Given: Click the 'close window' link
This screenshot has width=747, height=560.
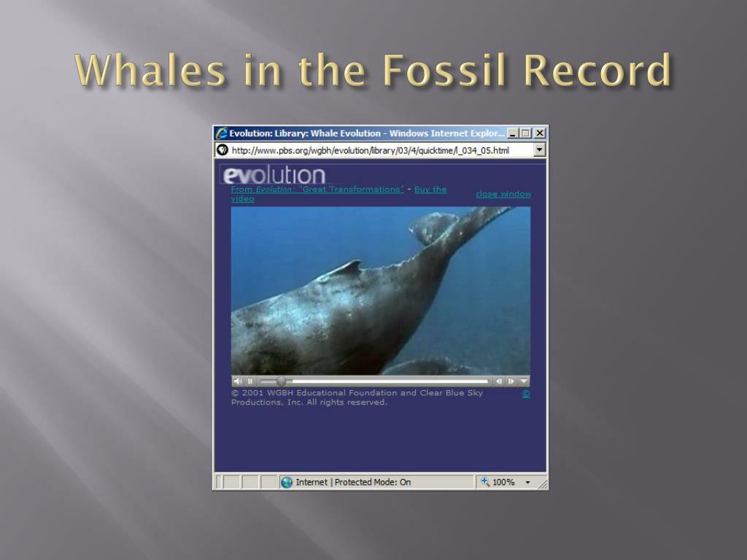Looking at the screenshot, I should (x=503, y=194).
